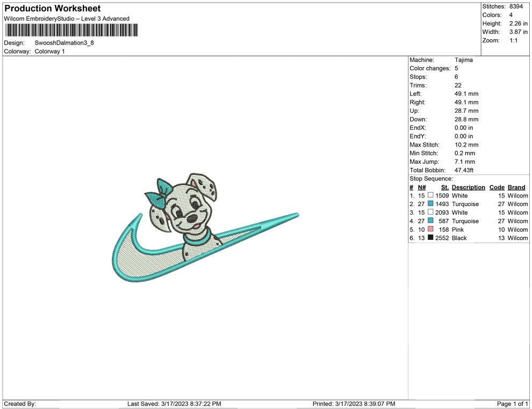This screenshot has height=409, width=532.
Task: Click the Stitches value '8394'
Action: click(516, 6)
